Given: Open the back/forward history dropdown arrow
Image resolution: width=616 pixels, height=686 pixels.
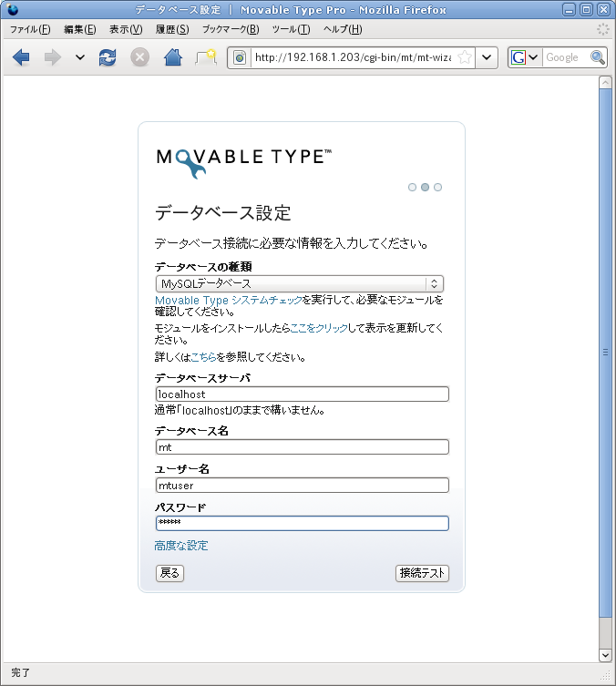Looking at the screenshot, I should pyautogui.click(x=79, y=57).
